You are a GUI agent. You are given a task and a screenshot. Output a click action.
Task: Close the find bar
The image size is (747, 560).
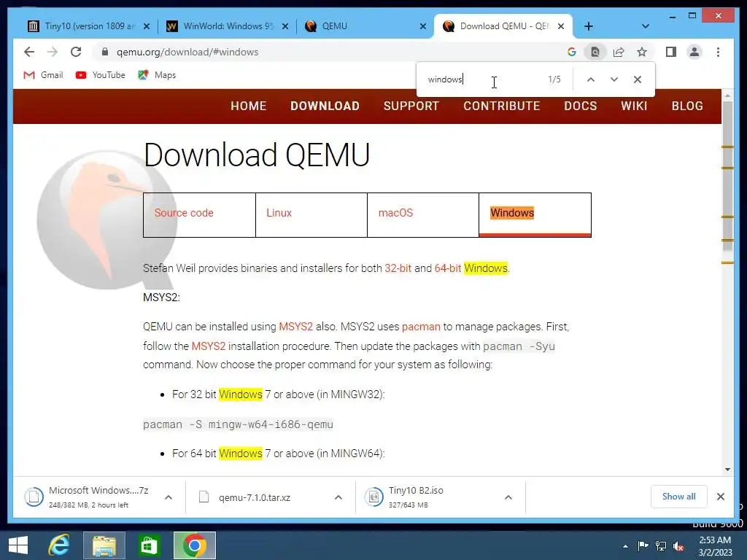[x=638, y=79]
